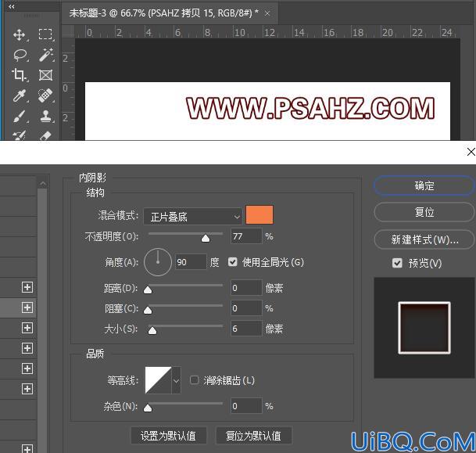Screen dimensions: 476x453
Task: Click the style preview thumbnail
Action: coord(424,328)
